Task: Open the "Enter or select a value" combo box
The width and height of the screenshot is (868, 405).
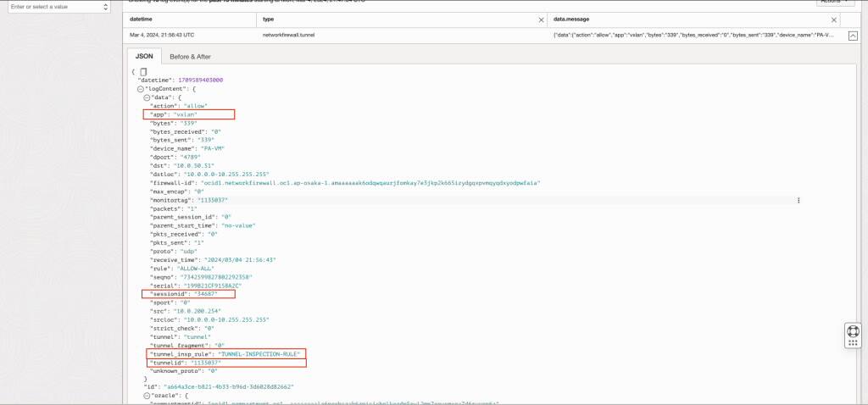Action: pos(59,7)
